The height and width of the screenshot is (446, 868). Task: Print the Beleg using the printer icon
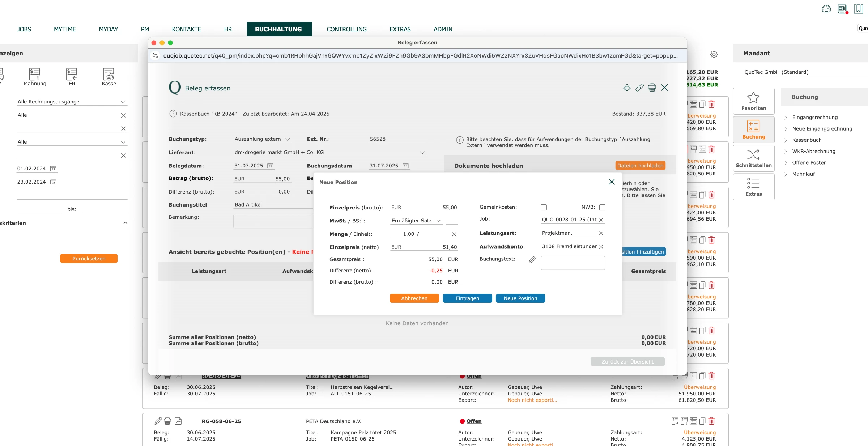(652, 88)
